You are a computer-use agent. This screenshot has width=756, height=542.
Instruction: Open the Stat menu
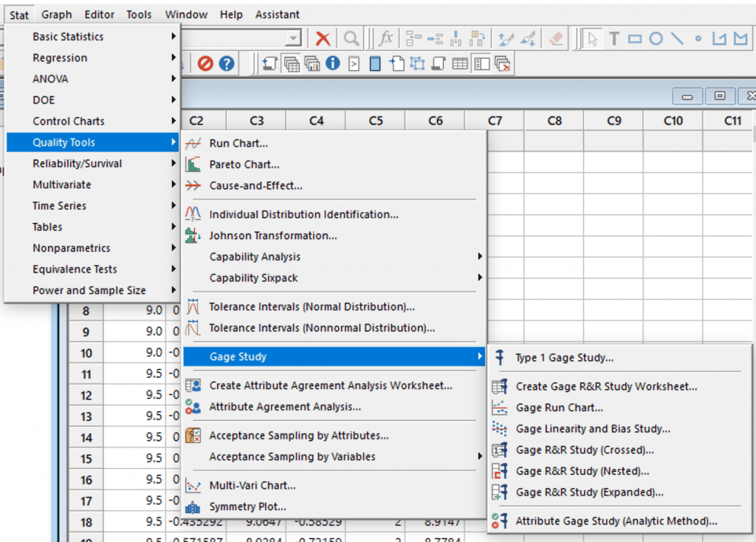(x=18, y=15)
